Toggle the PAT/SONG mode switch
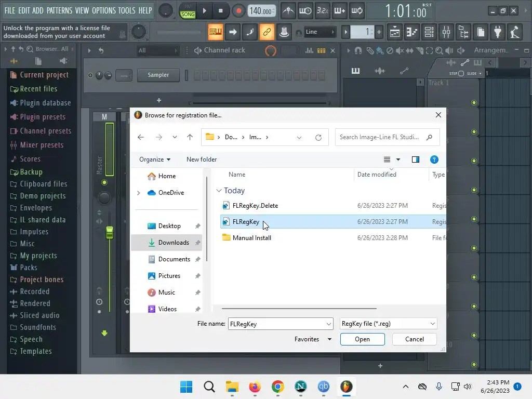532x399 pixels. pyautogui.click(x=188, y=11)
